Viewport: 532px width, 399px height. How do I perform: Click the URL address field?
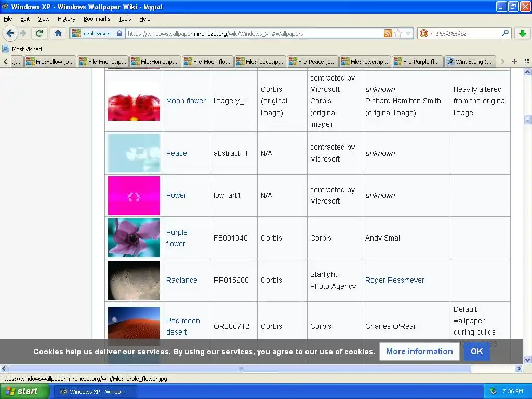[x=254, y=34]
